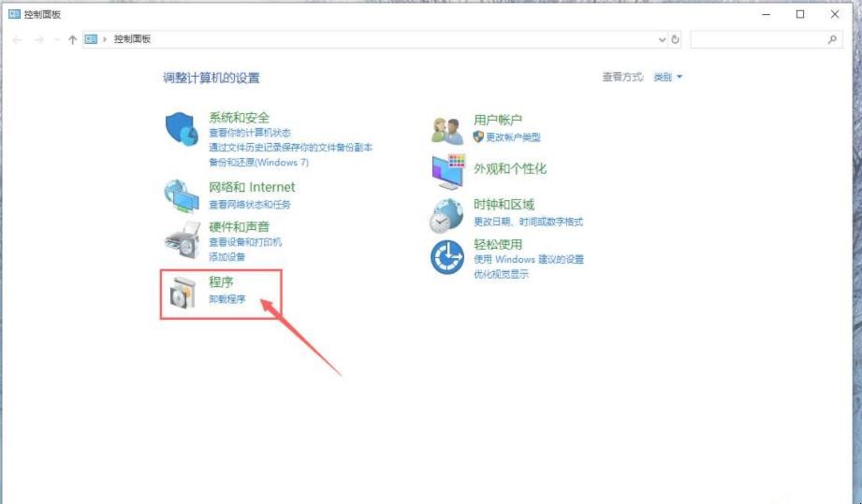This screenshot has height=504, width=862.
Task: Close the 控制面板 window
Action: [835, 14]
